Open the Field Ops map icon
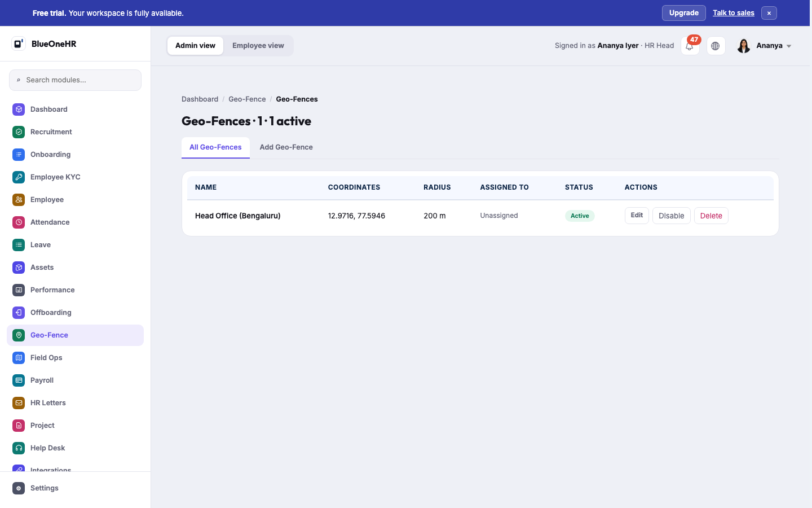The image size is (812, 508). pyautogui.click(x=19, y=358)
